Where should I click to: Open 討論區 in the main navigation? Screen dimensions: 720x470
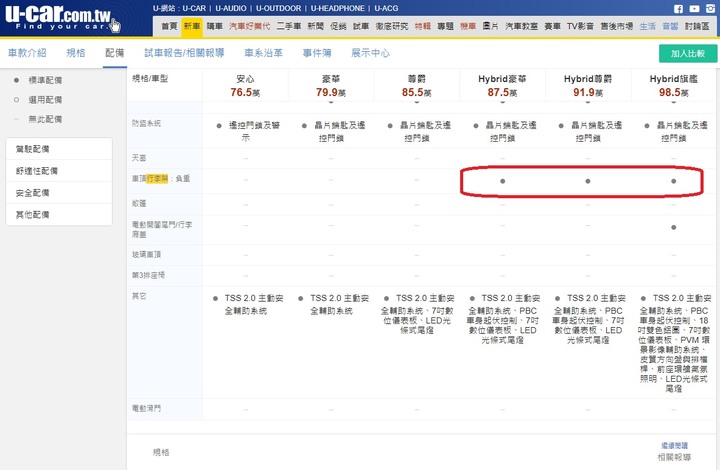697,26
